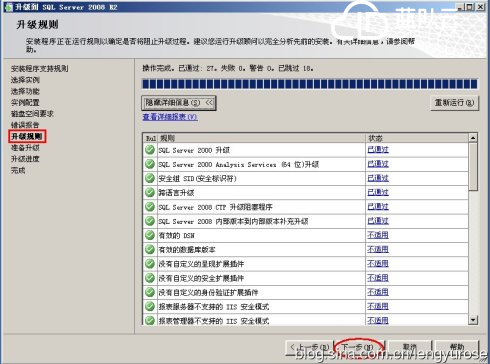This screenshot has width=490, height=364.
Task: Select 升级规则 step in sidebar
Action: [x=27, y=136]
